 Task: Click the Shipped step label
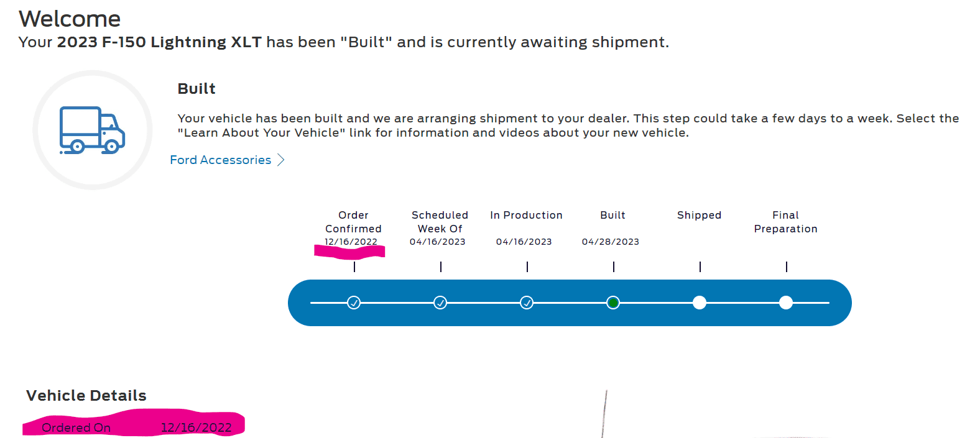(699, 215)
